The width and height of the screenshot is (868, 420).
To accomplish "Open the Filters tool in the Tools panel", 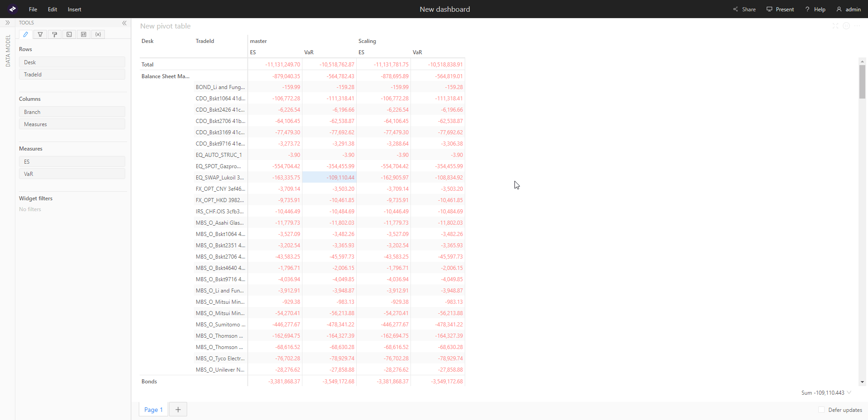I will click(x=40, y=34).
